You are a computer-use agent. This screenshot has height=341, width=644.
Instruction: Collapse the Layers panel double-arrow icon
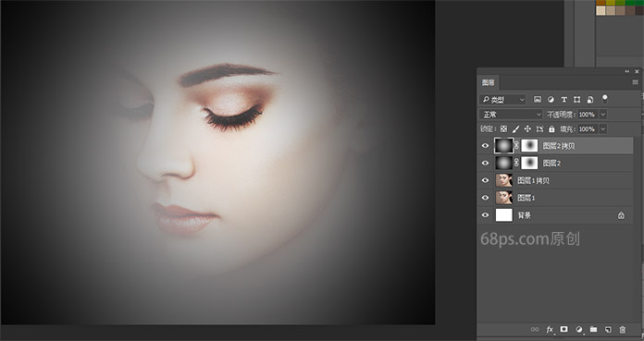click(x=626, y=71)
